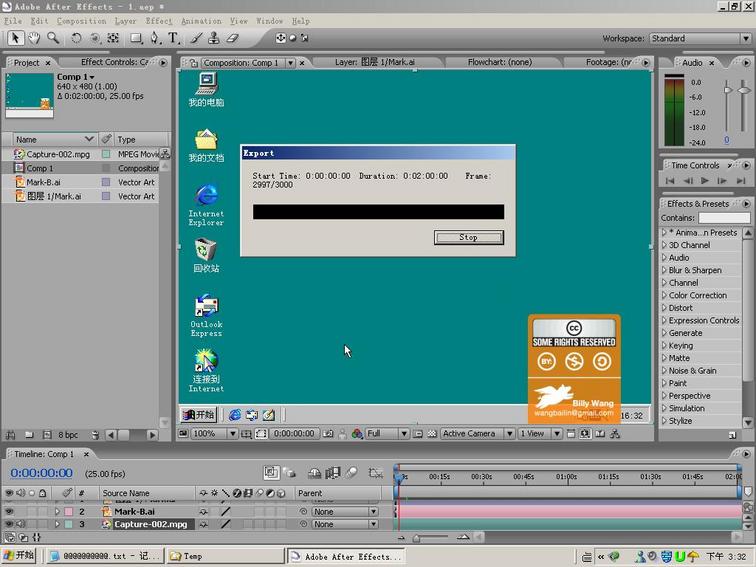This screenshot has height=567, width=756.
Task: Switch to the Effect Controls tab
Action: coord(115,62)
